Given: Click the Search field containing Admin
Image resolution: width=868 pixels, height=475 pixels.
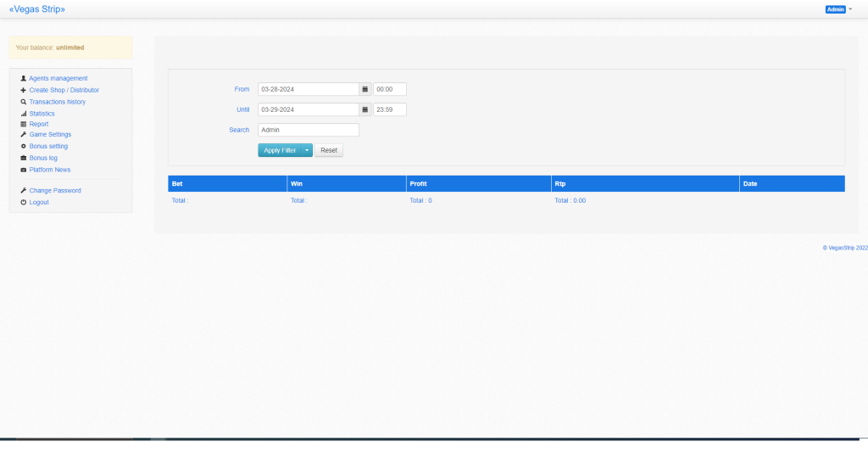Looking at the screenshot, I should [309, 130].
